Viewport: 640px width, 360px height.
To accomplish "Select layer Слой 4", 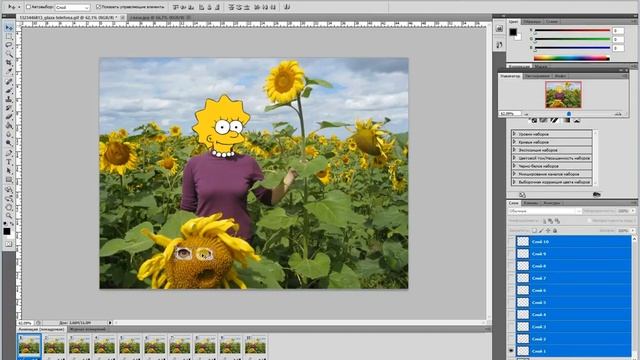I will click(x=574, y=315).
